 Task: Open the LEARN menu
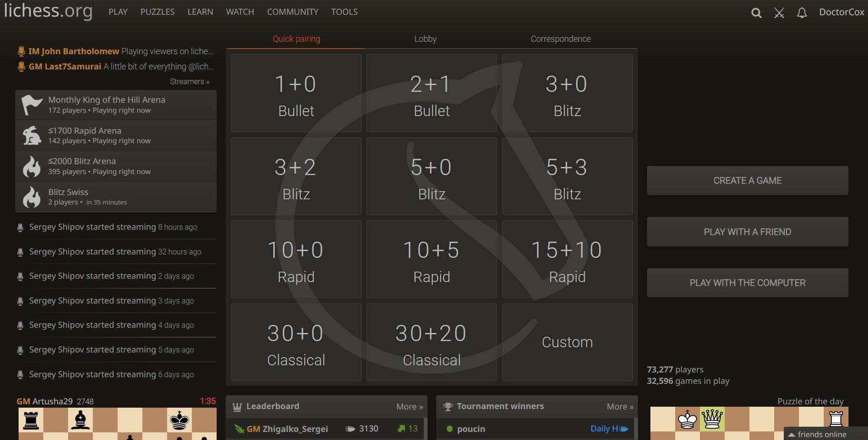200,12
